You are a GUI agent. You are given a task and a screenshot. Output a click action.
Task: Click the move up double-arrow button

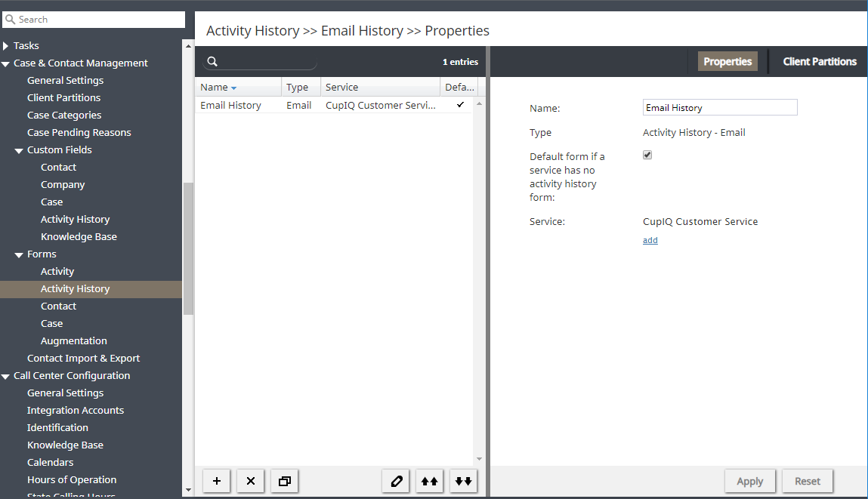coord(430,481)
